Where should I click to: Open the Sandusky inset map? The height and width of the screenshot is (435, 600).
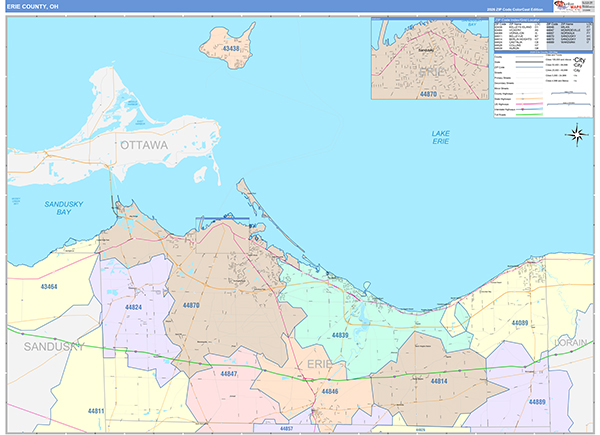[430, 59]
